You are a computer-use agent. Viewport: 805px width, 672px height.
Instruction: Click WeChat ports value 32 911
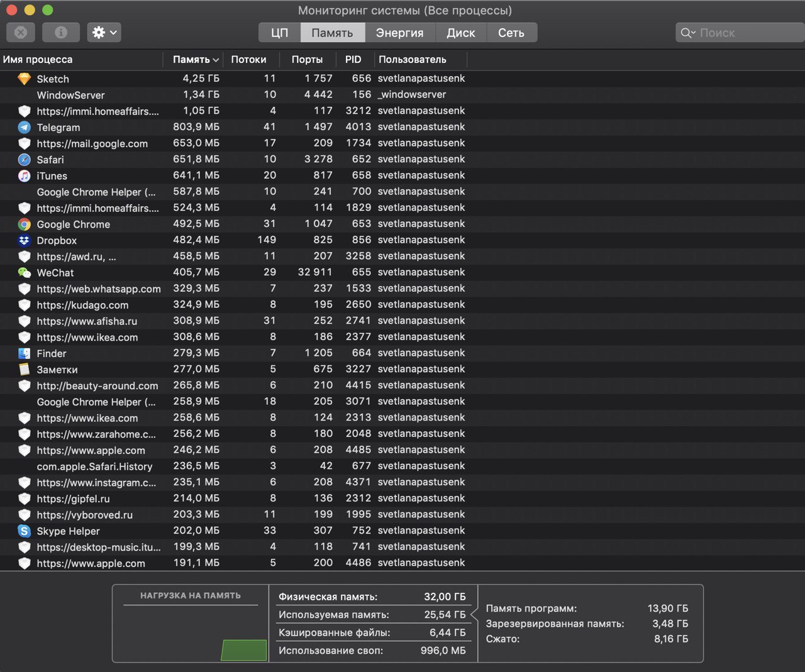(314, 272)
